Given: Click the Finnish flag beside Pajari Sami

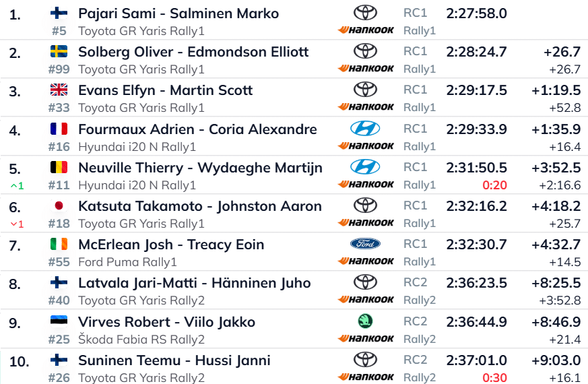Looking at the screenshot, I should pos(59,13).
